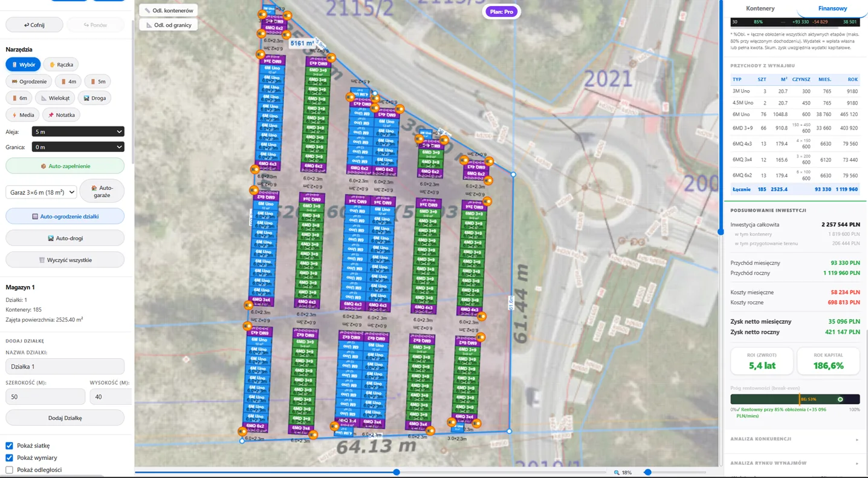The width and height of the screenshot is (868, 478).
Task: Click the ROK column header
Action: click(852, 79)
